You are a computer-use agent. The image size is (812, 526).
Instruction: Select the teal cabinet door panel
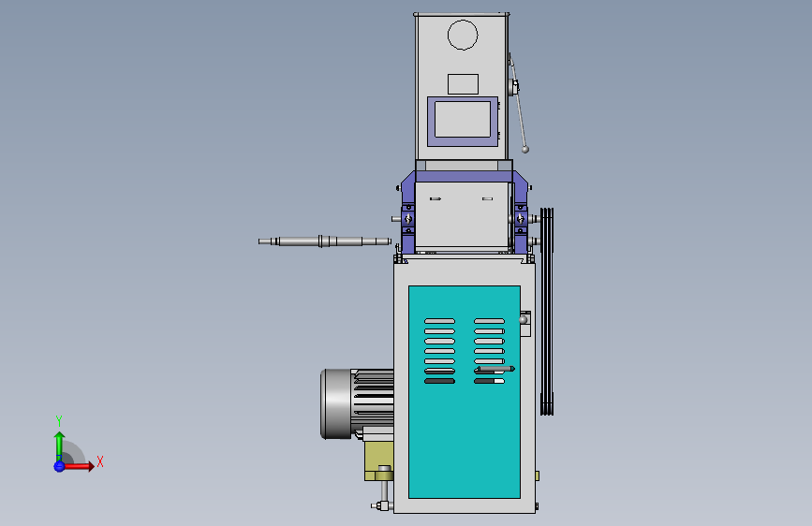point(465,392)
